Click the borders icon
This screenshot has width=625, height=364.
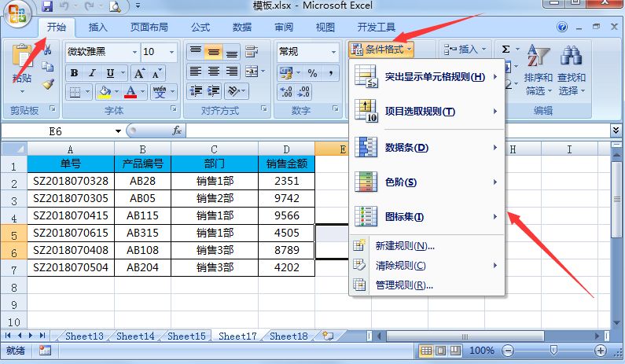click(x=75, y=92)
